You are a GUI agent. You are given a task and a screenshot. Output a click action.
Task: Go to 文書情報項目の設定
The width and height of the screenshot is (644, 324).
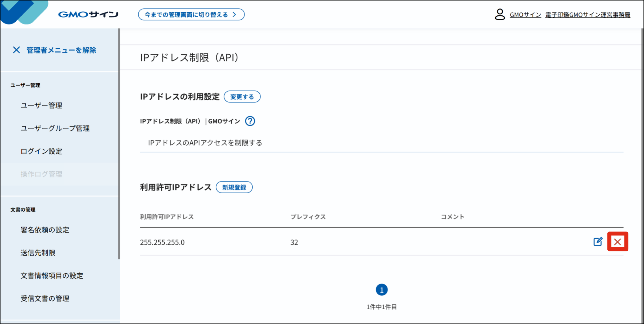pos(52,276)
